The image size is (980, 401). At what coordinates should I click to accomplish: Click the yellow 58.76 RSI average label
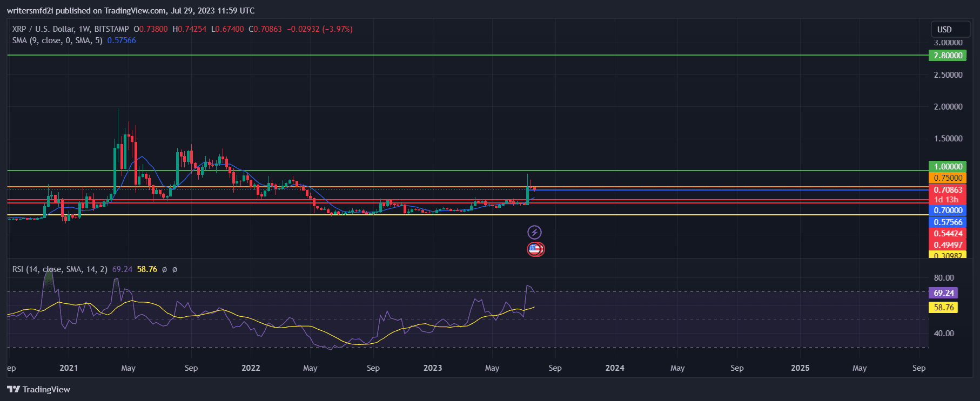coord(943,308)
